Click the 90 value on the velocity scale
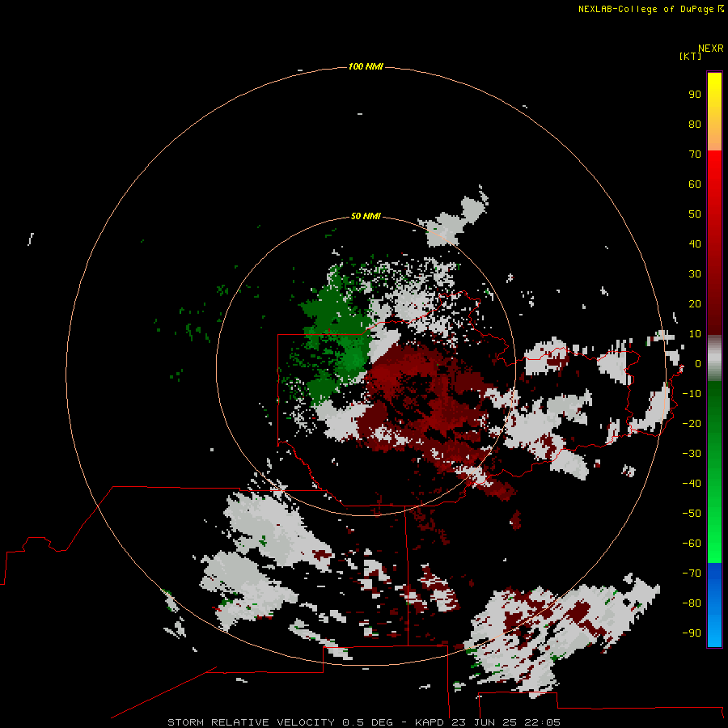728x728 pixels. (x=695, y=95)
